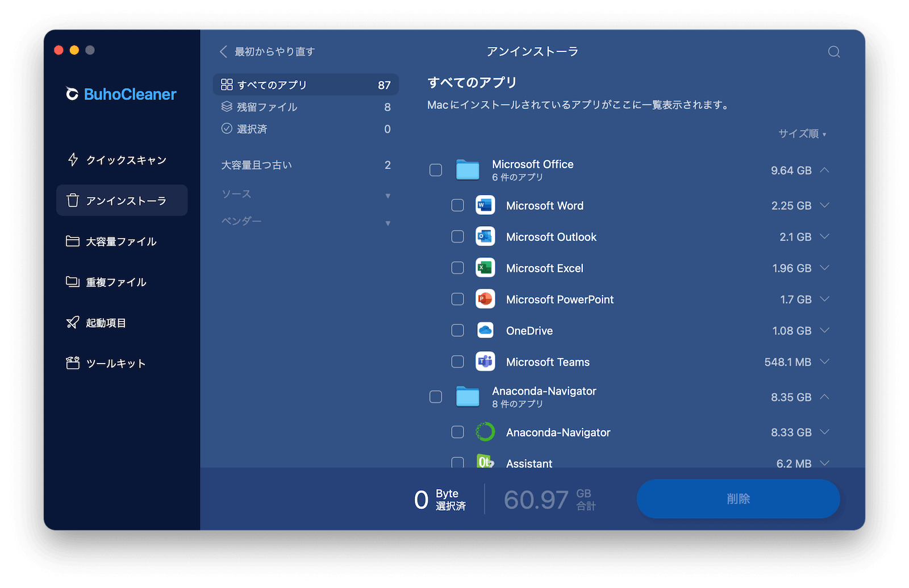This screenshot has width=909, height=588.
Task: Click the Microsoft Outlook app icon
Action: (485, 236)
